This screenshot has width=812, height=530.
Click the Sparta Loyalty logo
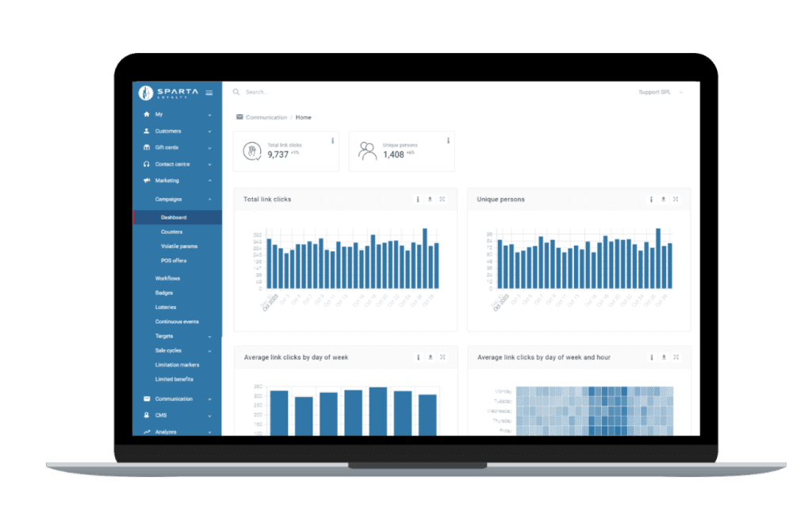click(168, 93)
